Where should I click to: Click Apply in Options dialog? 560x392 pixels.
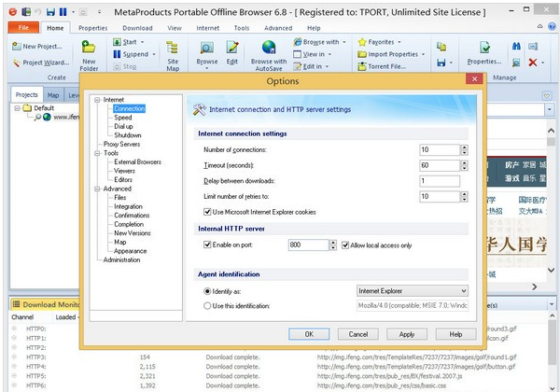coord(407,334)
